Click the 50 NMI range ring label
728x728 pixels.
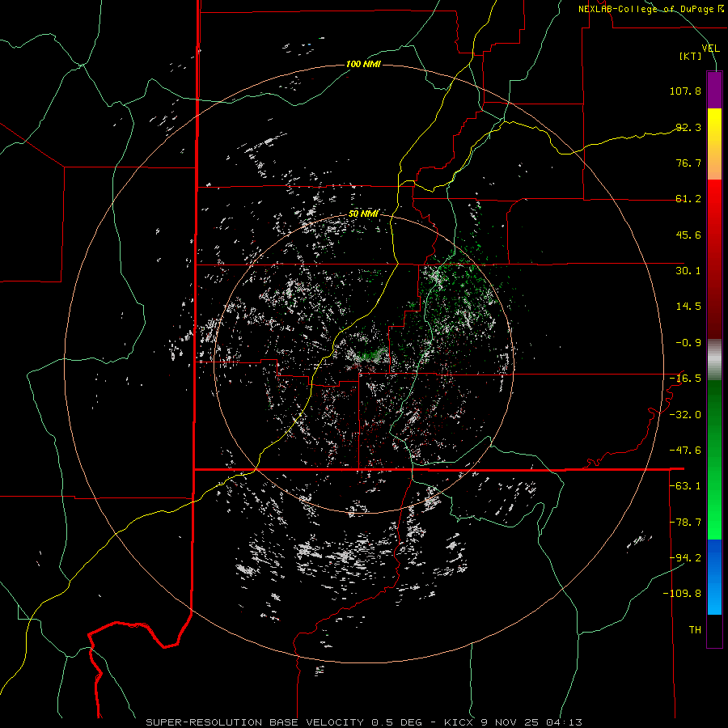363,214
